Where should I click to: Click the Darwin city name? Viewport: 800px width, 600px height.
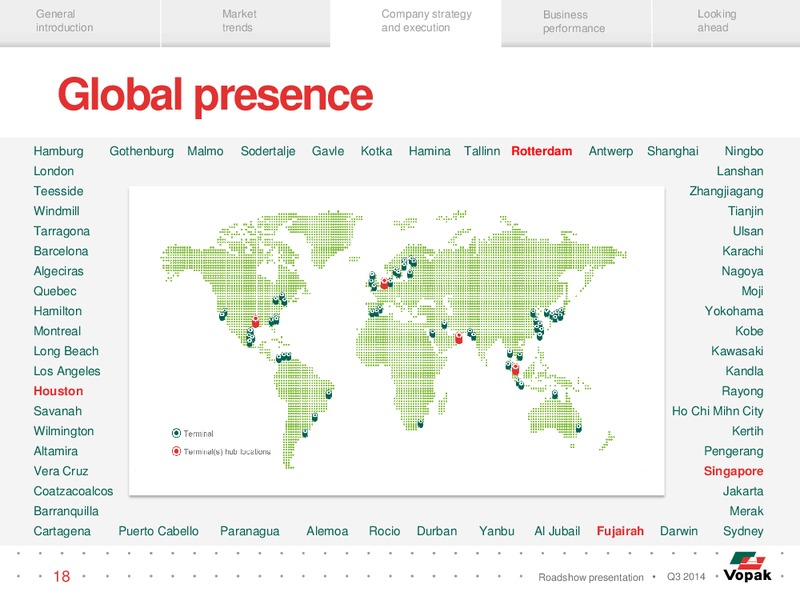pyautogui.click(x=679, y=531)
